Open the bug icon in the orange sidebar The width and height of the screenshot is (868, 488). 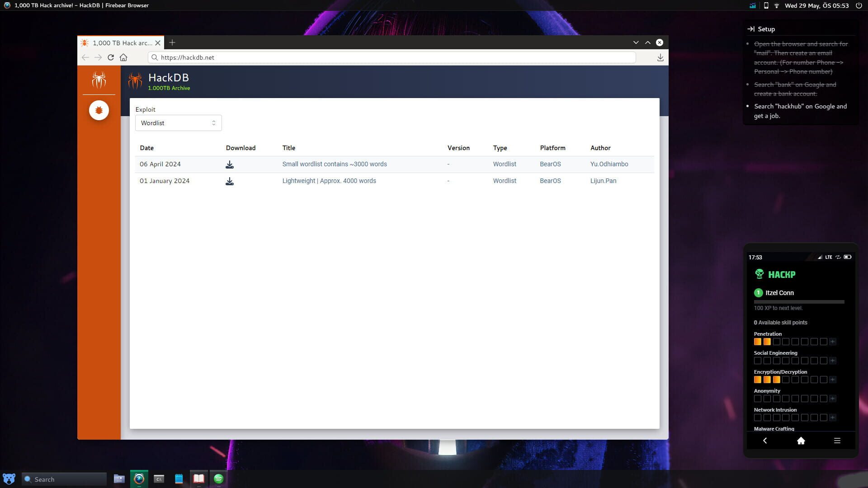pos(99,110)
